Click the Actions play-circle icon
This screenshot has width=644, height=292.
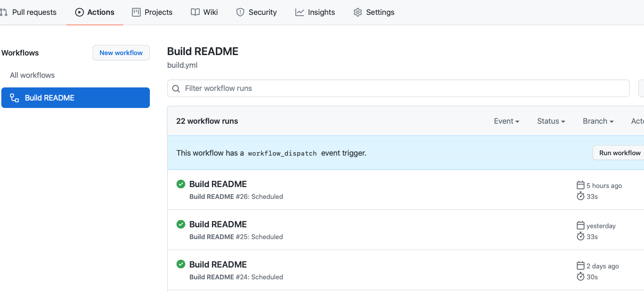coord(80,12)
